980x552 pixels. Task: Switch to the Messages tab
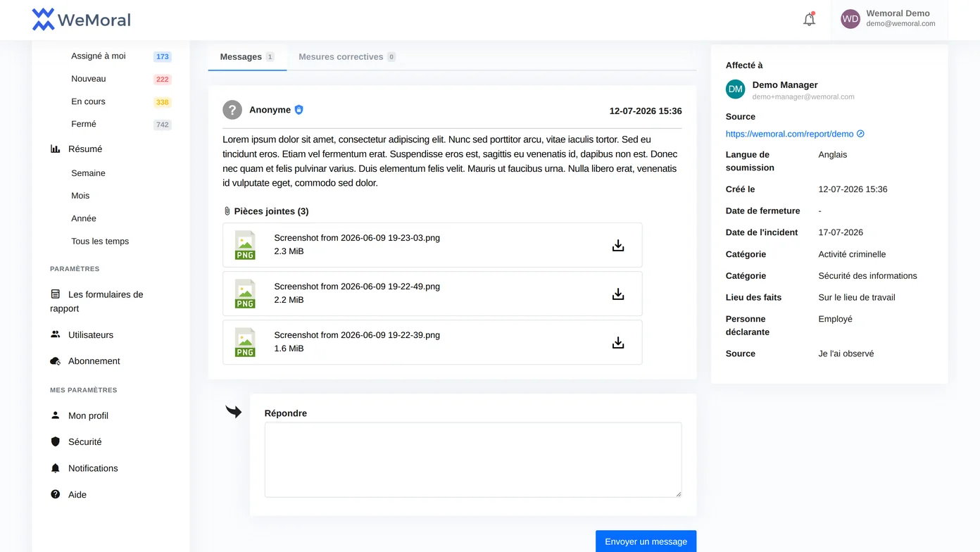(x=247, y=57)
